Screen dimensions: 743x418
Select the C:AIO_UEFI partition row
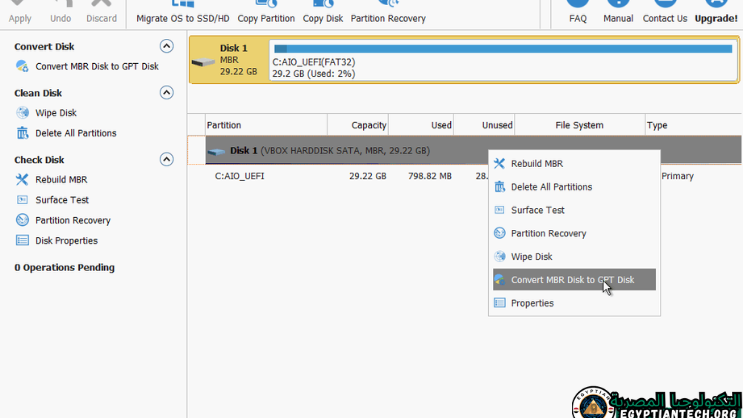click(464, 176)
